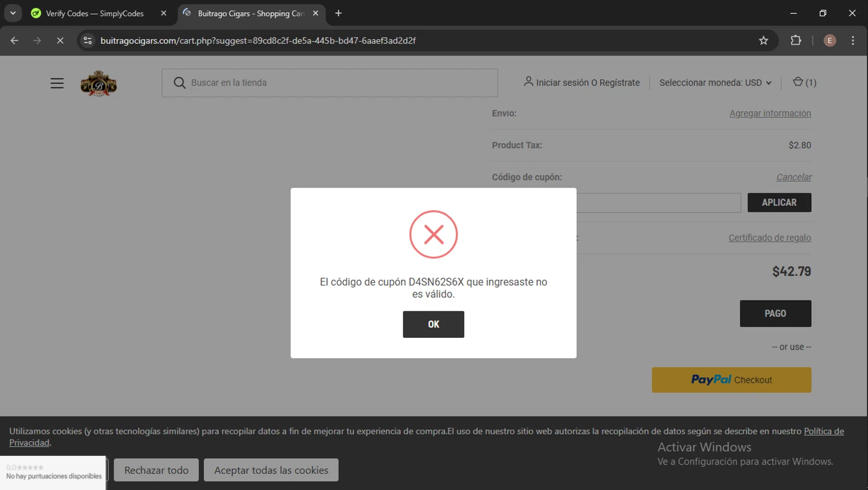
Task: Click the PAGO checkout button
Action: click(x=775, y=314)
